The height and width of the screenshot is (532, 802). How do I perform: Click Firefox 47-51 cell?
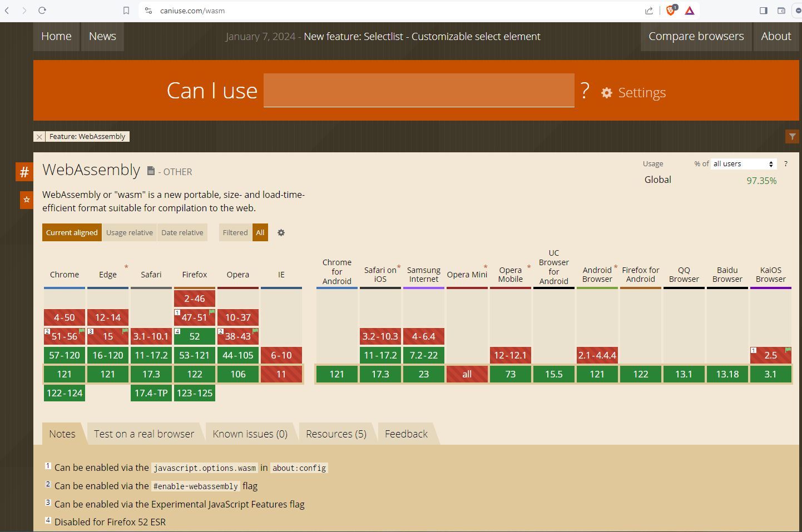point(195,317)
